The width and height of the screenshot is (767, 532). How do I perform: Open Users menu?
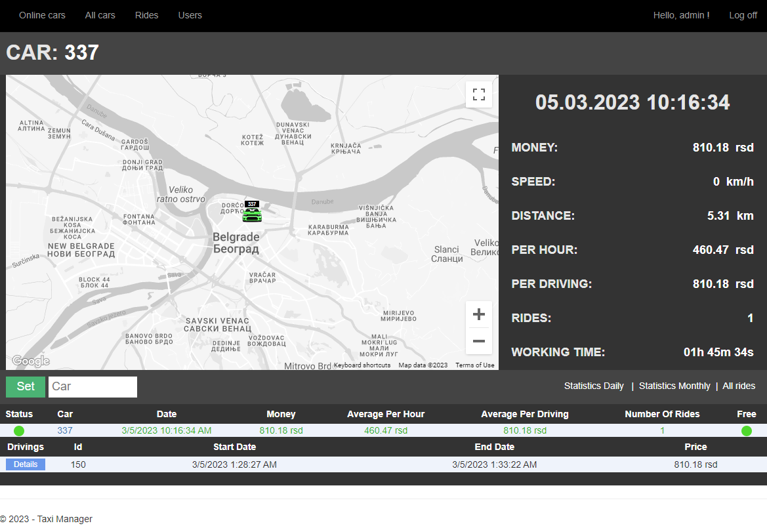(190, 15)
